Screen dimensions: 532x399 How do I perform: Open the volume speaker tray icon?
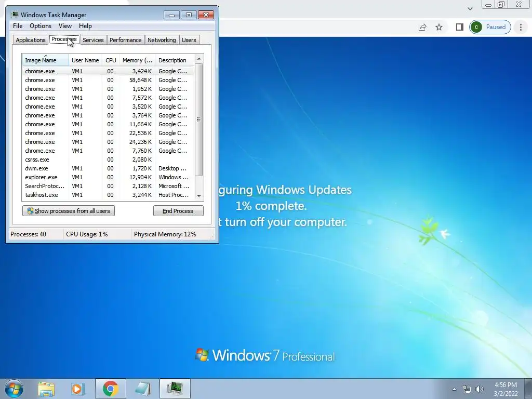click(x=480, y=389)
